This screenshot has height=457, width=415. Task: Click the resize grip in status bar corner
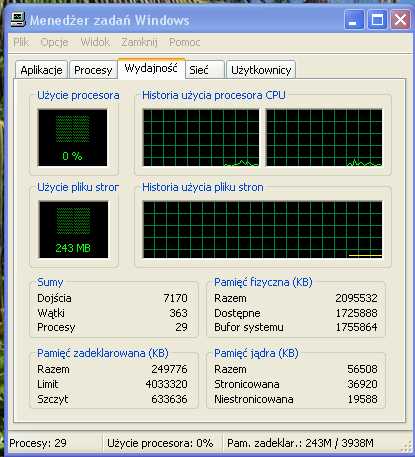(x=407, y=446)
